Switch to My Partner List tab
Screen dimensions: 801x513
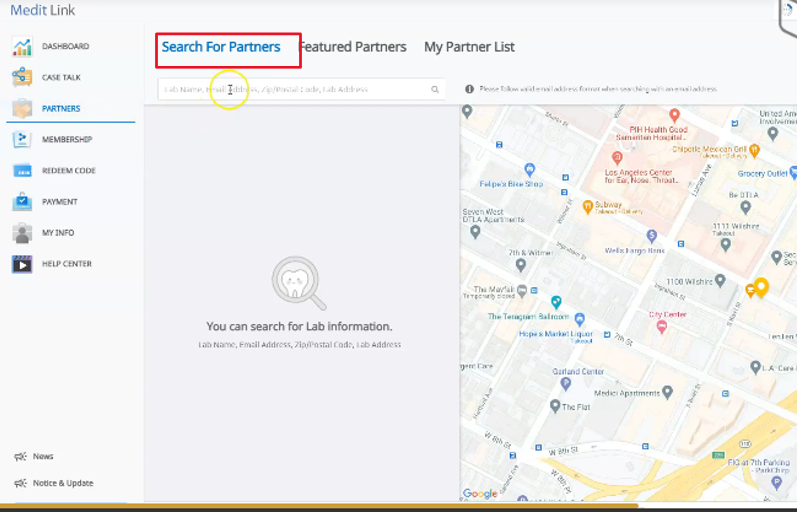[469, 47]
